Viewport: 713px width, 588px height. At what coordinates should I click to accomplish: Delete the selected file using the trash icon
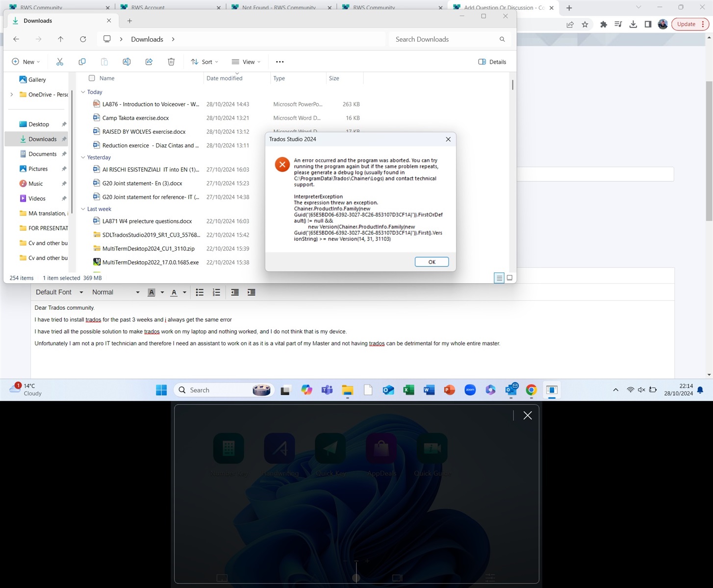[x=171, y=62]
